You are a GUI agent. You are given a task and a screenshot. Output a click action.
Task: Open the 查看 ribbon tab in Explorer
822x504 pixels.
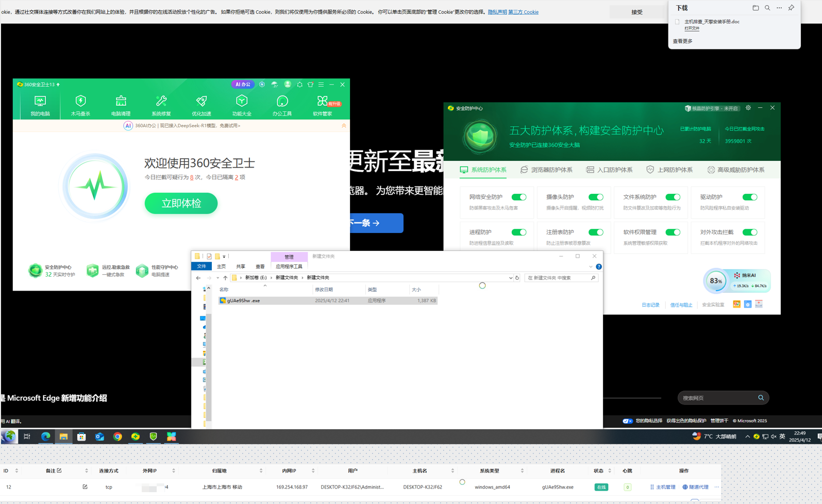pos(260,266)
